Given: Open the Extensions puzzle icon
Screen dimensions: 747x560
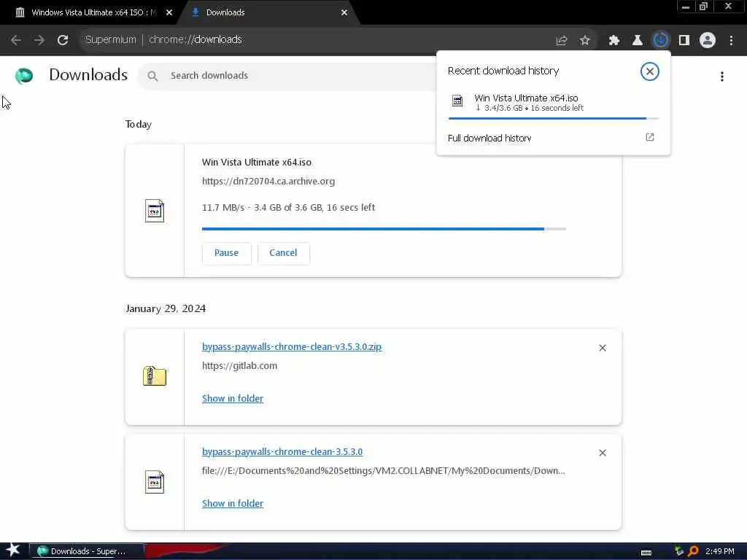Looking at the screenshot, I should click(614, 41).
